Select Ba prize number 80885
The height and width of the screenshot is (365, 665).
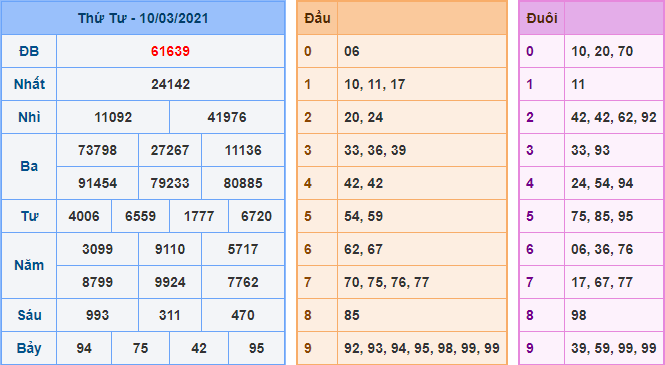pos(243,184)
